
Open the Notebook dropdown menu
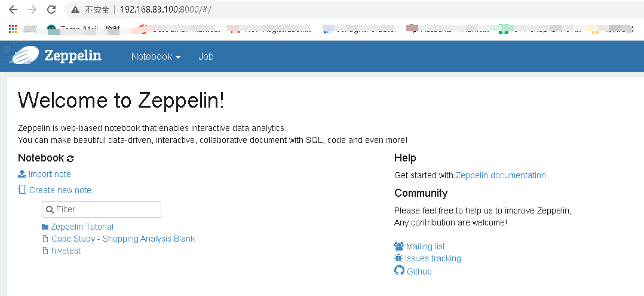pyautogui.click(x=156, y=56)
